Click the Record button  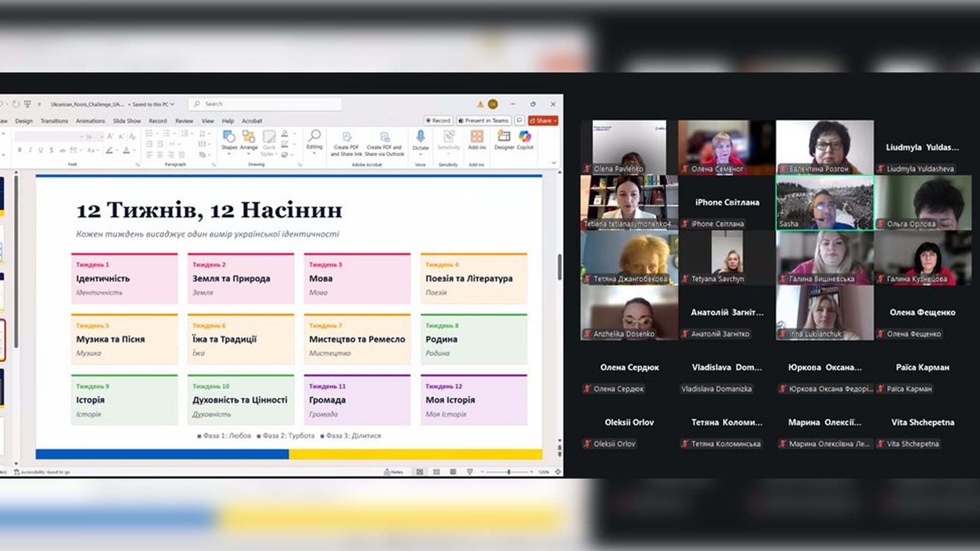tap(438, 121)
